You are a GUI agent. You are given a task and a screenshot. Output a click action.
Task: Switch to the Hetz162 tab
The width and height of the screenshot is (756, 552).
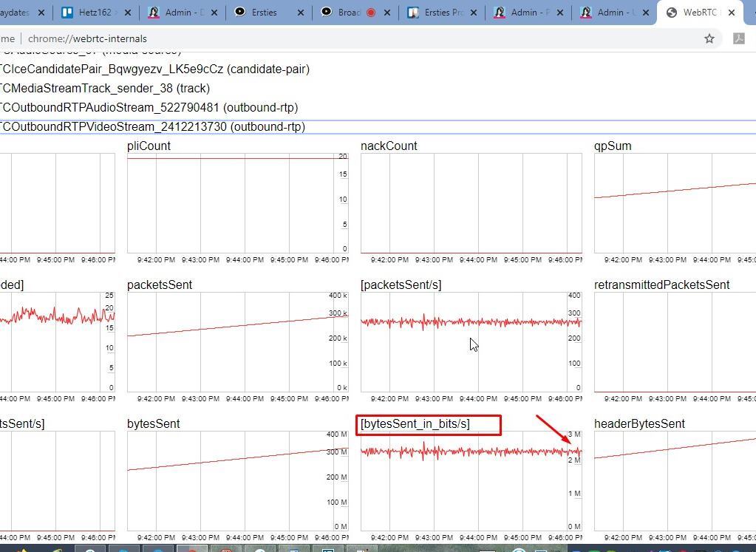tap(96, 13)
